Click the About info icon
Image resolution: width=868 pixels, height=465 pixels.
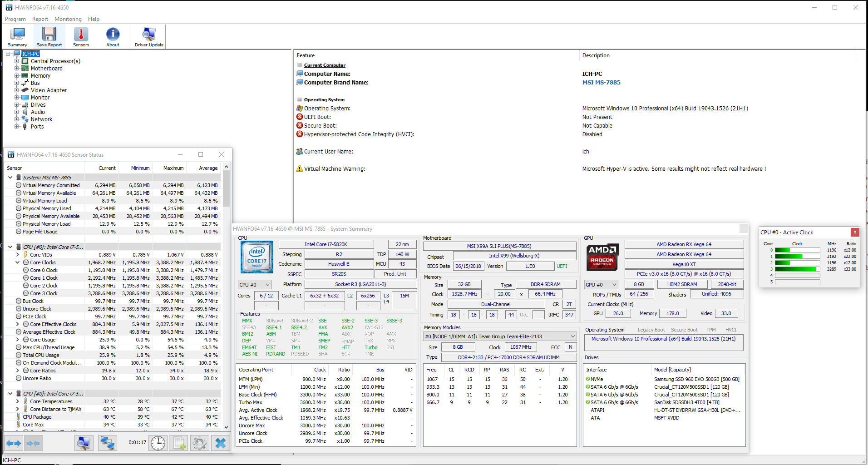click(x=113, y=37)
